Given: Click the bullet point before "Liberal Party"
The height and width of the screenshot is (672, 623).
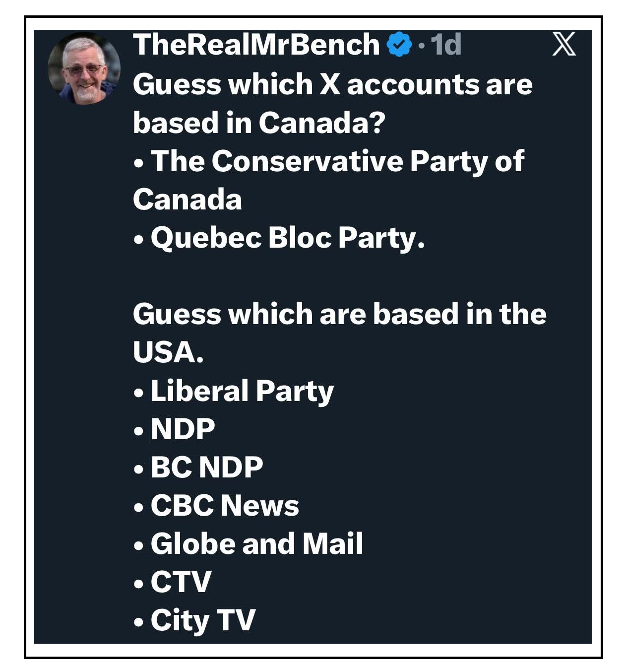Looking at the screenshot, I should pos(138,394).
